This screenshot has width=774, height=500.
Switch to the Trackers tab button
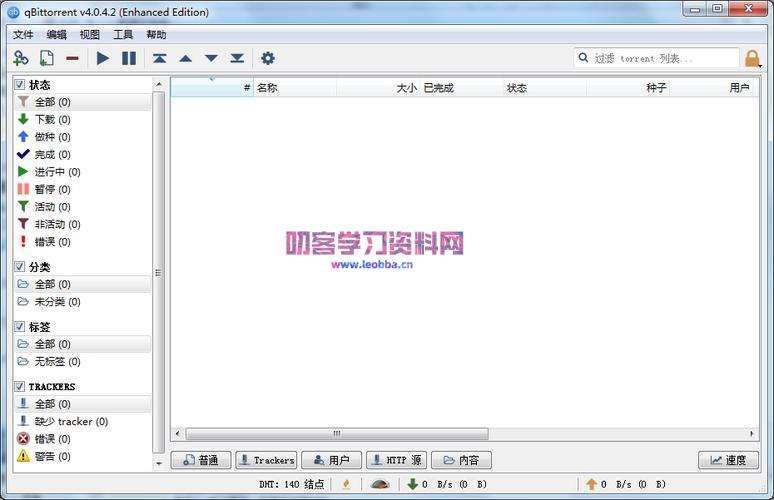(x=266, y=460)
